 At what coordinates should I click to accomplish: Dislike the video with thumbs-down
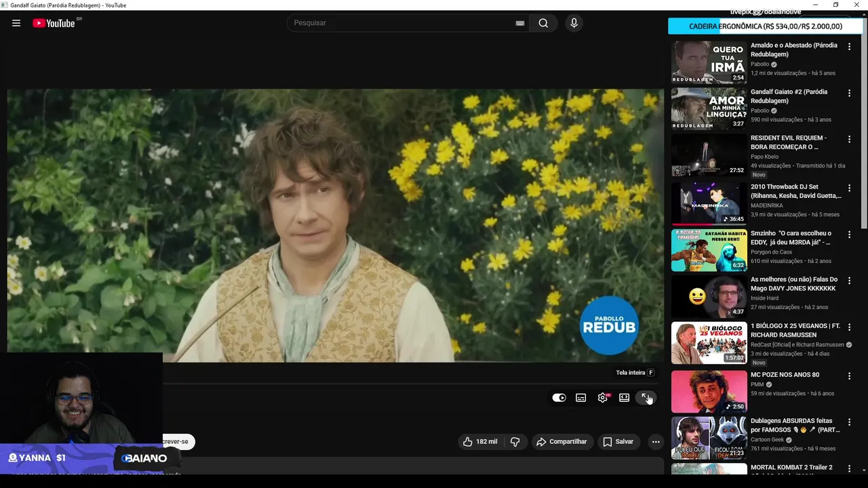(x=515, y=442)
